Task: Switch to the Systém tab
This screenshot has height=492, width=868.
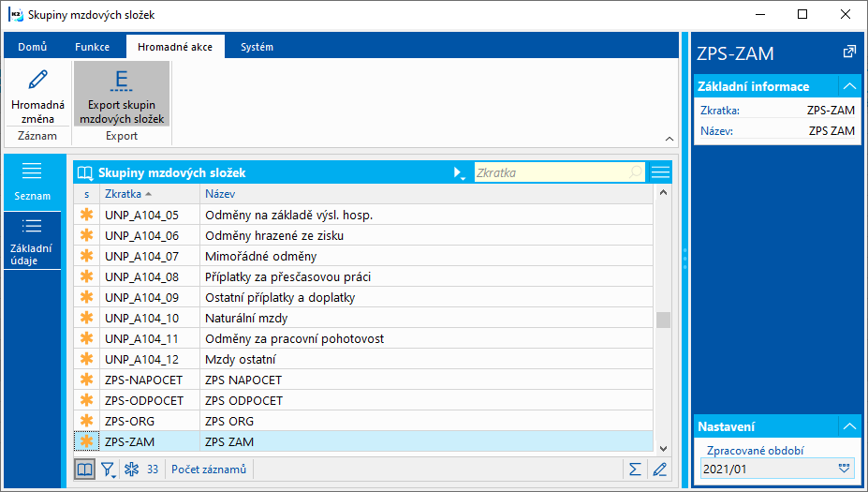Action: tap(257, 47)
